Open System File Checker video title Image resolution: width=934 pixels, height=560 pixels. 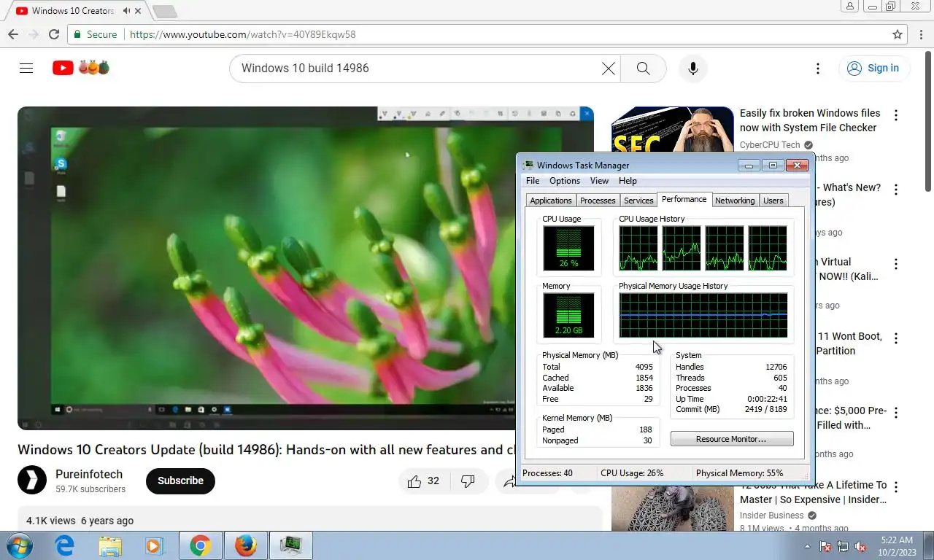[x=810, y=120]
